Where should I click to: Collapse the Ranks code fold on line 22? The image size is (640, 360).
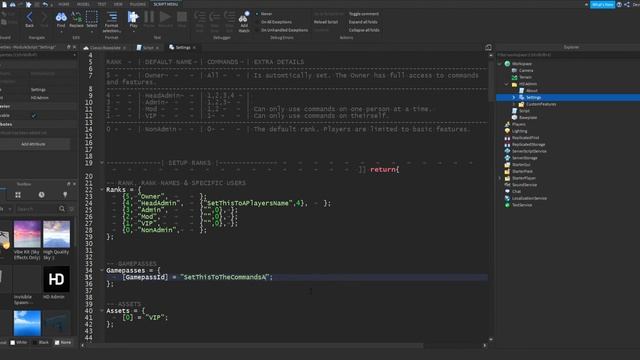coord(102,190)
